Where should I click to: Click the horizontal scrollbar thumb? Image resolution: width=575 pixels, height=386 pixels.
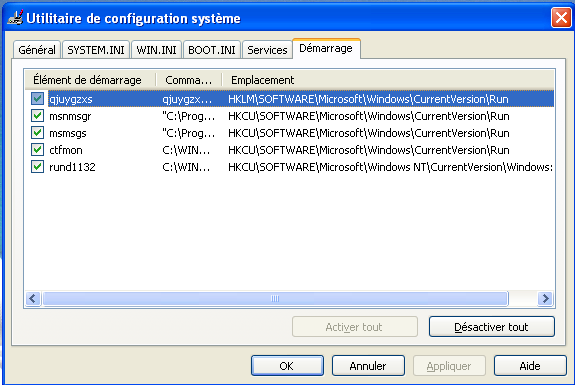(x=275, y=298)
